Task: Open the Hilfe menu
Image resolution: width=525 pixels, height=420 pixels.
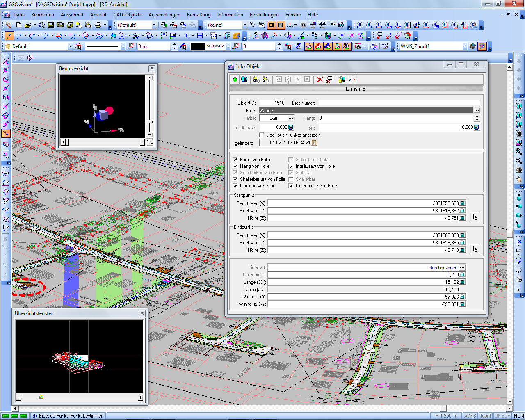Action: coord(313,15)
